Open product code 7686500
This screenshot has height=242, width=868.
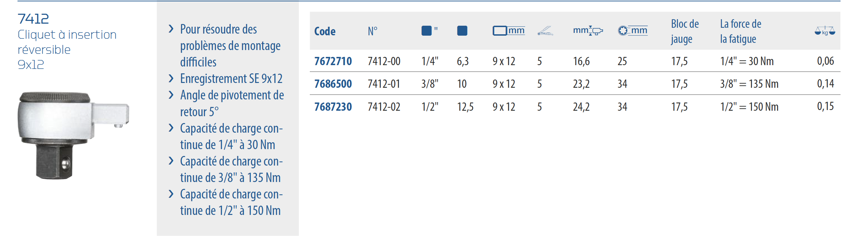pyautogui.click(x=333, y=84)
